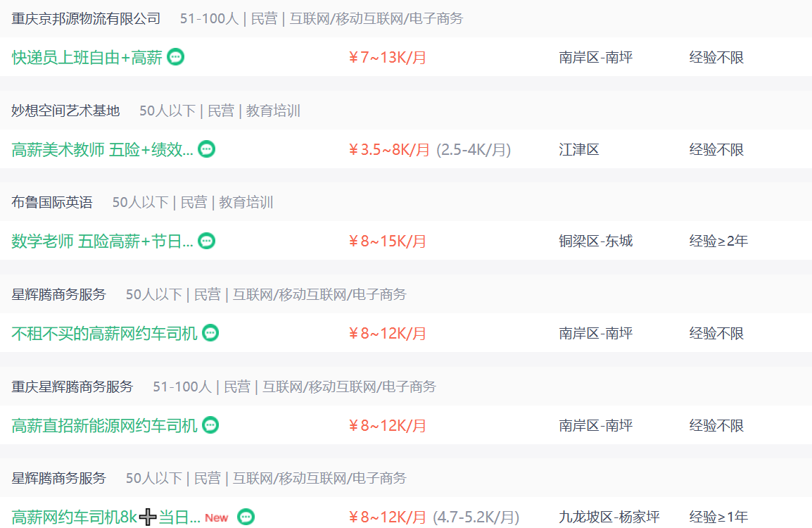View company 重庆星辉腾商务服务

[x=72, y=386]
